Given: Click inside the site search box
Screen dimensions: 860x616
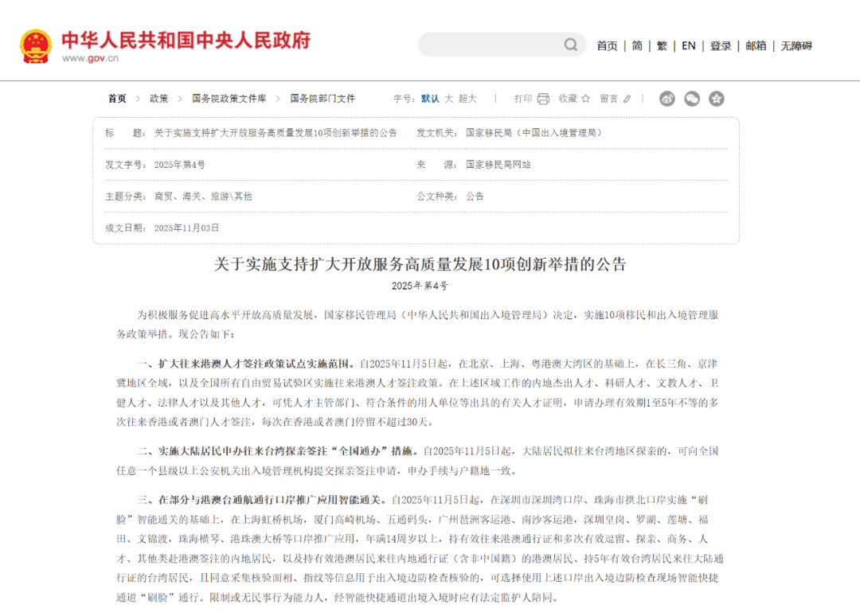Looking at the screenshot, I should coord(490,45).
